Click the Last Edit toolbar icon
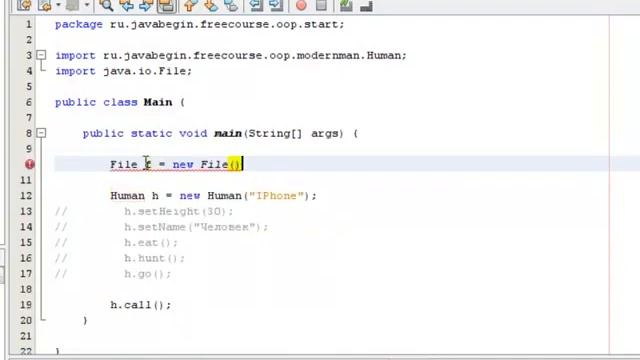This screenshot has height=360, width=640. click(24, 5)
